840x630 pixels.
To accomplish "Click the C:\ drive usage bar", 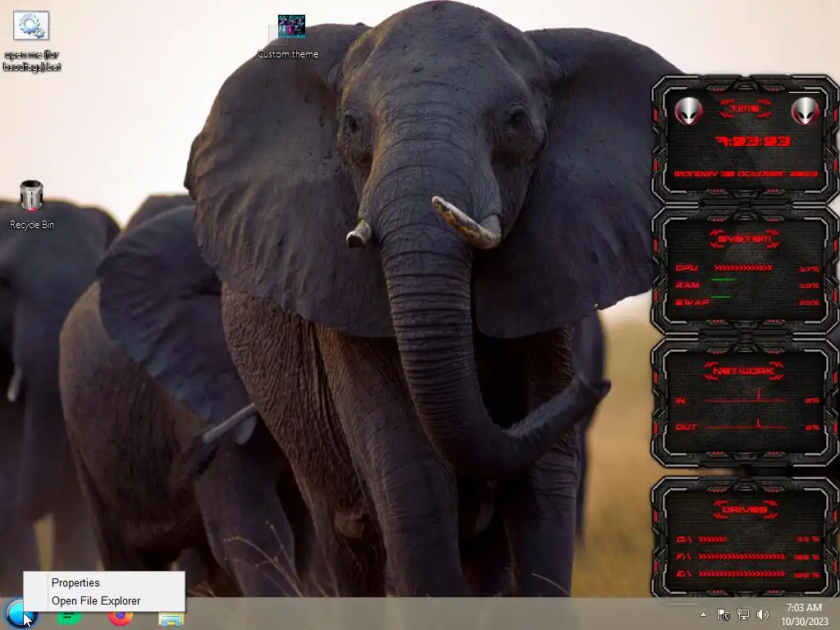I will pos(713,540).
